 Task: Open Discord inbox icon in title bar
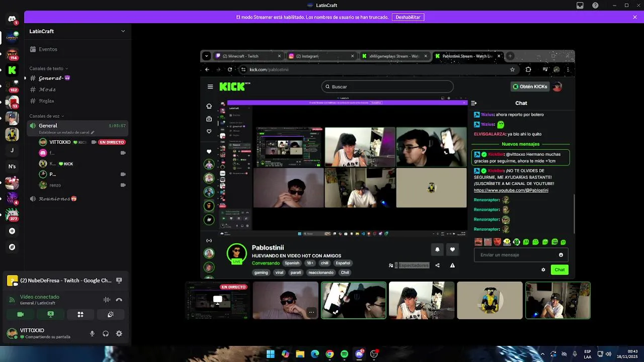click(580, 6)
